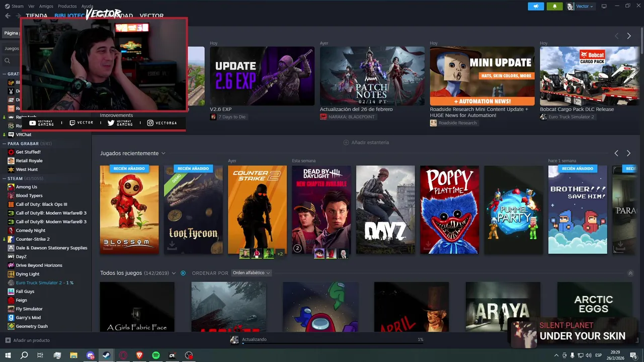Click the blue megaphone announcements button

(x=536, y=6)
